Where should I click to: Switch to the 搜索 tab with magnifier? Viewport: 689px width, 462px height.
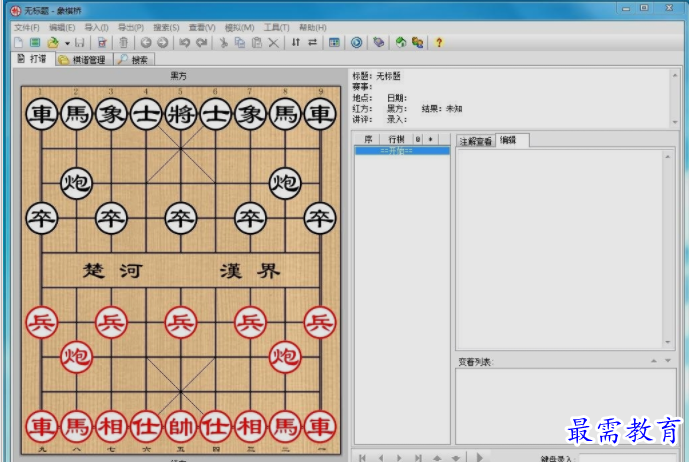tap(134, 60)
